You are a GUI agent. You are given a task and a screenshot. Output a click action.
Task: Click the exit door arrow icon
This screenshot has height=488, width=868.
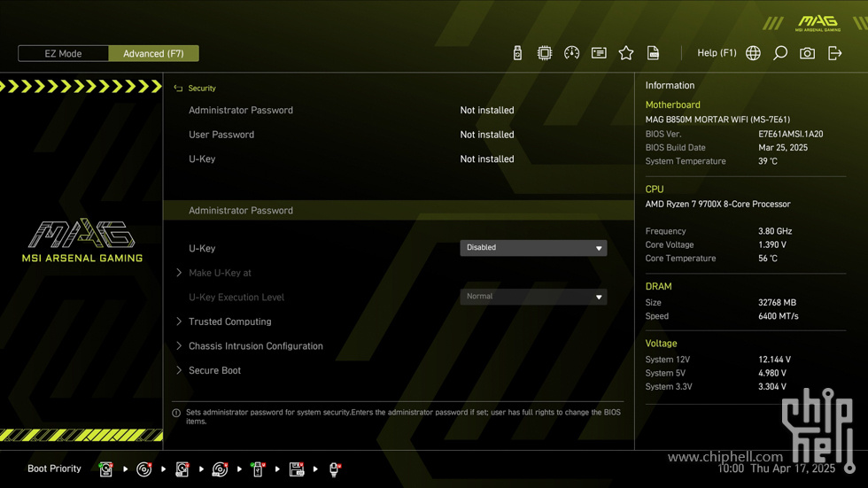click(834, 53)
